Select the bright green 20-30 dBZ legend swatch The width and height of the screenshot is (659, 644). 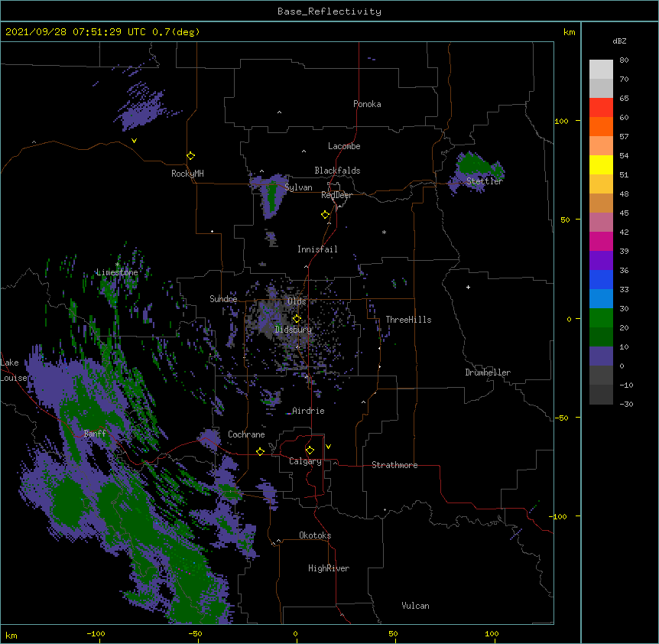pyautogui.click(x=601, y=318)
